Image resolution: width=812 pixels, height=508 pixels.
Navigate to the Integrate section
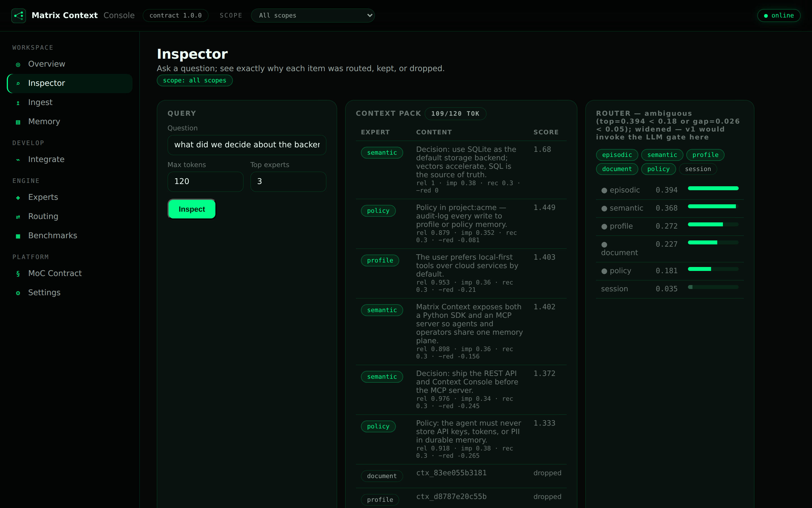[69, 159]
